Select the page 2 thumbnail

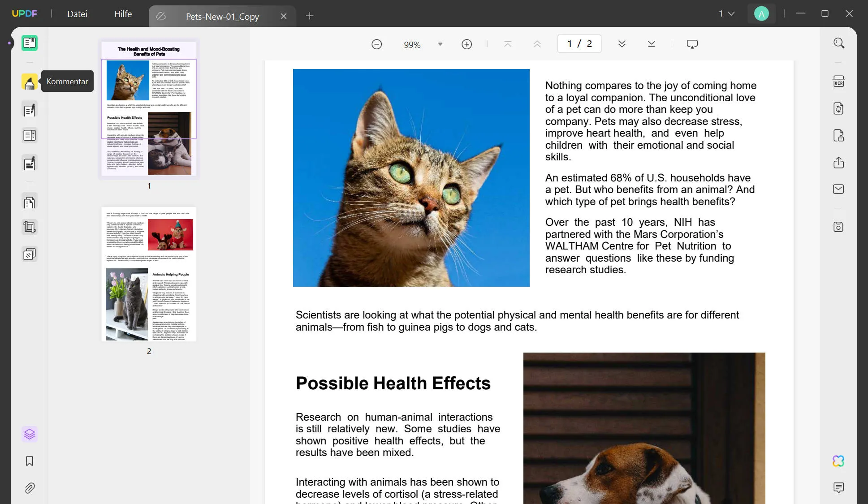click(149, 274)
